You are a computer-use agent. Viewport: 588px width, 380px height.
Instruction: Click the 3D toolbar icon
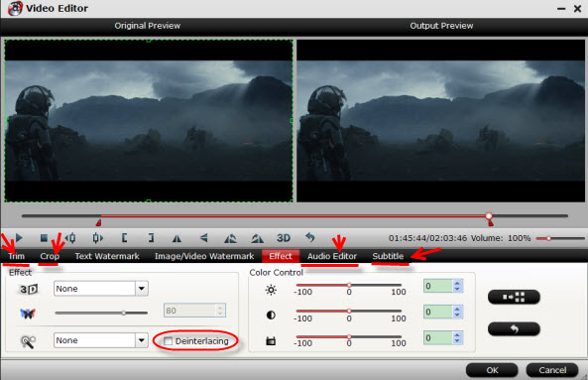pos(284,238)
